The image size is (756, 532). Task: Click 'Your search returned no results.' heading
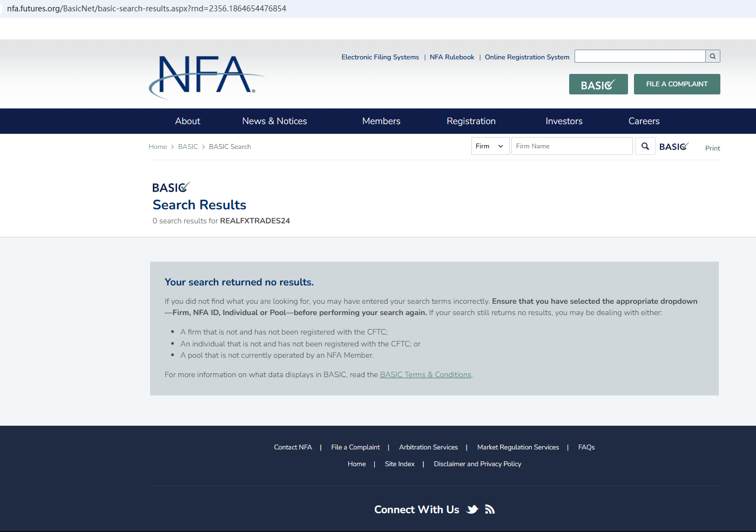tap(239, 282)
